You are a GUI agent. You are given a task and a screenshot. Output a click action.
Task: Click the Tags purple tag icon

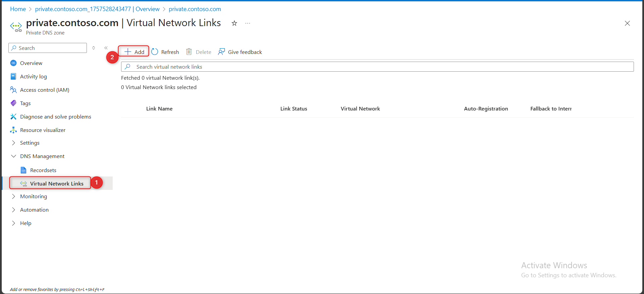[13, 103]
